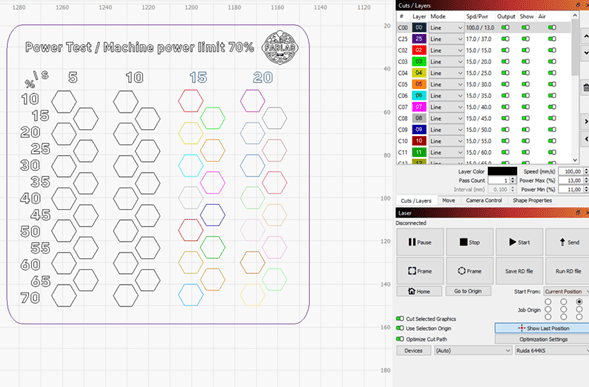Select the layer C09 row number
This screenshot has height=387, width=589.
(403, 129)
